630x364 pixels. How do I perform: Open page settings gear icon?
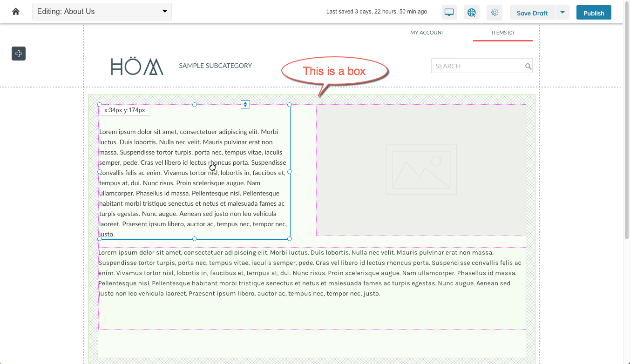tap(495, 13)
